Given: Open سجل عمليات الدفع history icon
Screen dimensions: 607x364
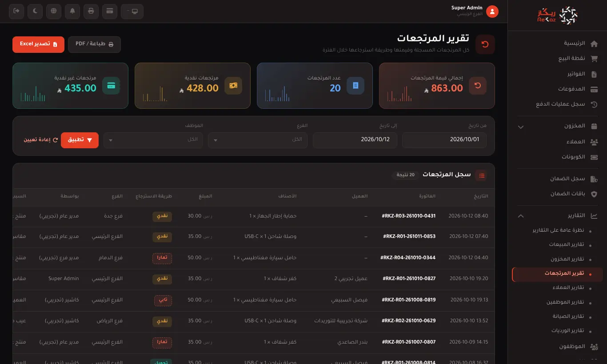Looking at the screenshot, I should [x=594, y=105].
